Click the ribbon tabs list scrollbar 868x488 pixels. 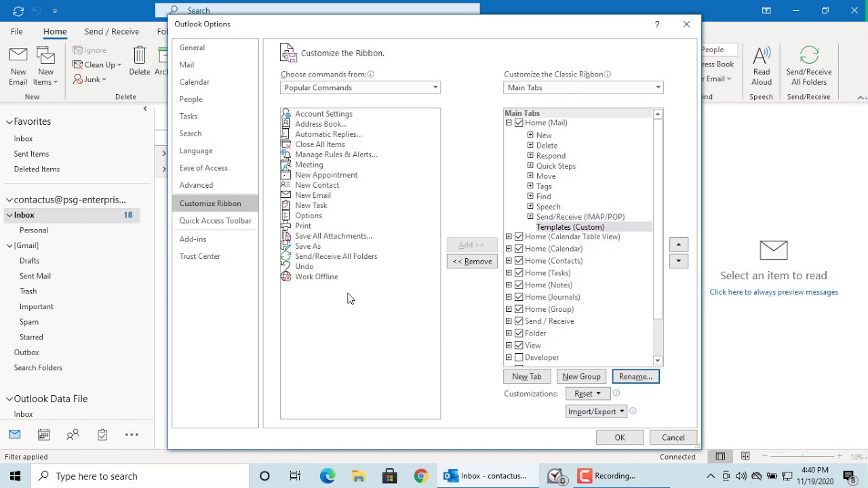[x=657, y=219]
